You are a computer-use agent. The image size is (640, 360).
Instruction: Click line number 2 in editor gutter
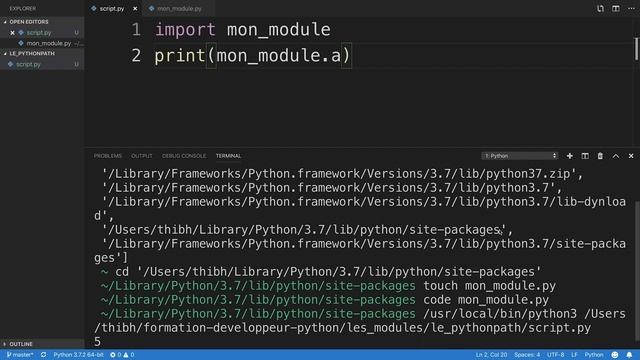pyautogui.click(x=136, y=56)
